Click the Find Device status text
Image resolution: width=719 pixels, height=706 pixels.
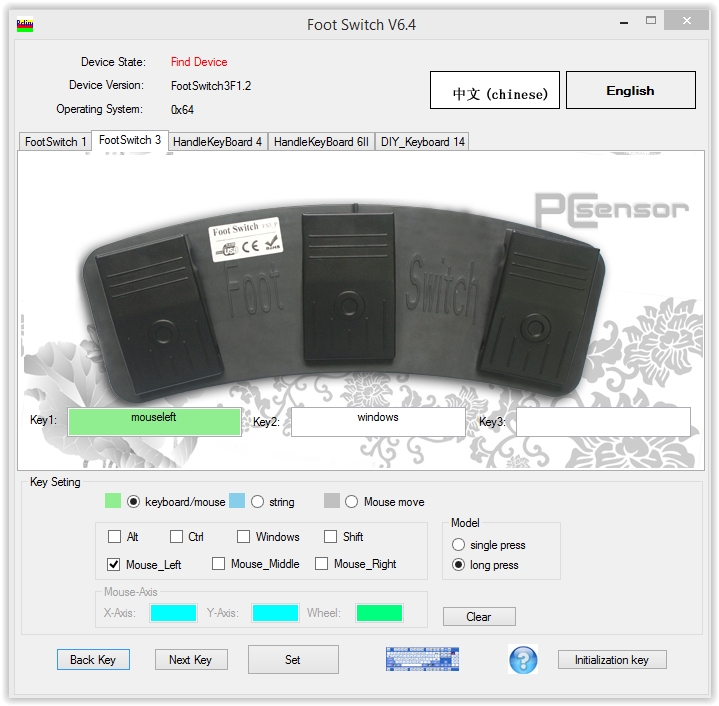(199, 62)
